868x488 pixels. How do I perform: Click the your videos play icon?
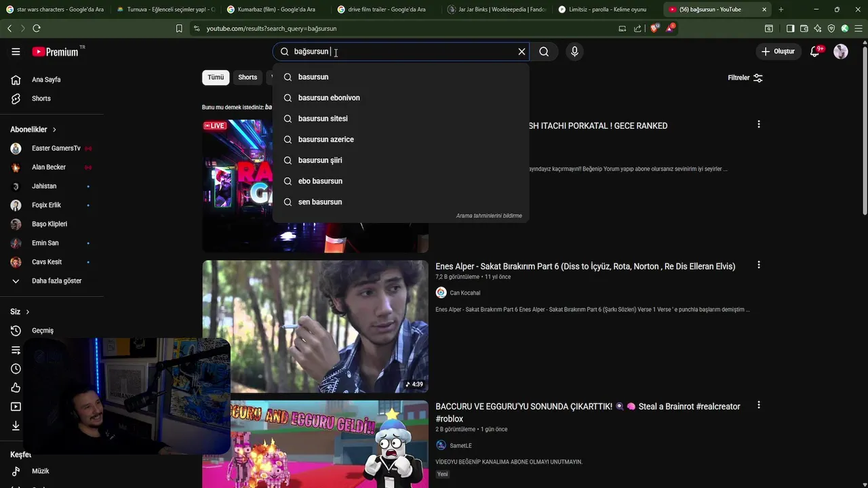(16, 407)
